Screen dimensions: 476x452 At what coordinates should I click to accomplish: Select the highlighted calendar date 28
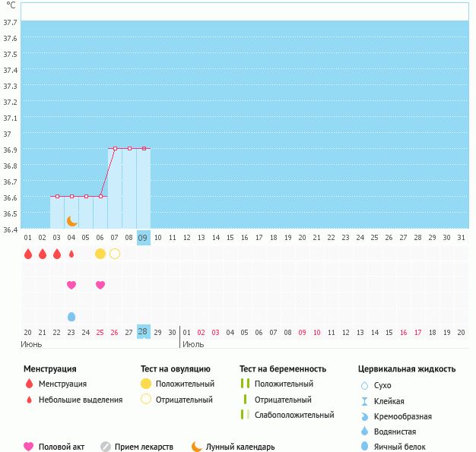(143, 332)
